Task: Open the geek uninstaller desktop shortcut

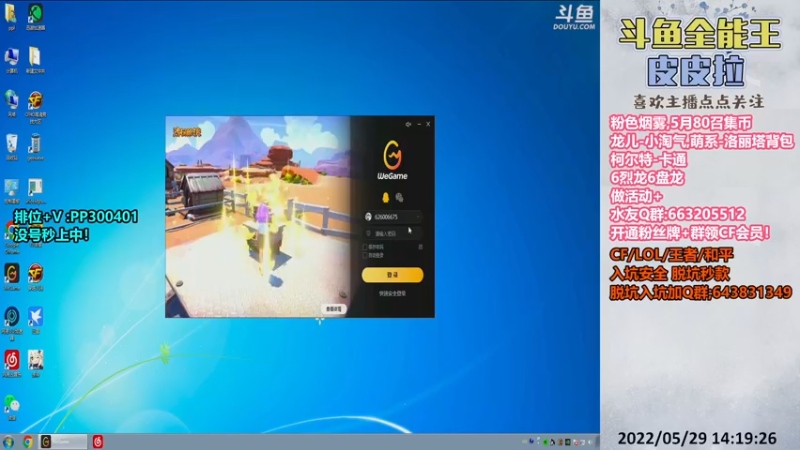Action: click(x=35, y=147)
